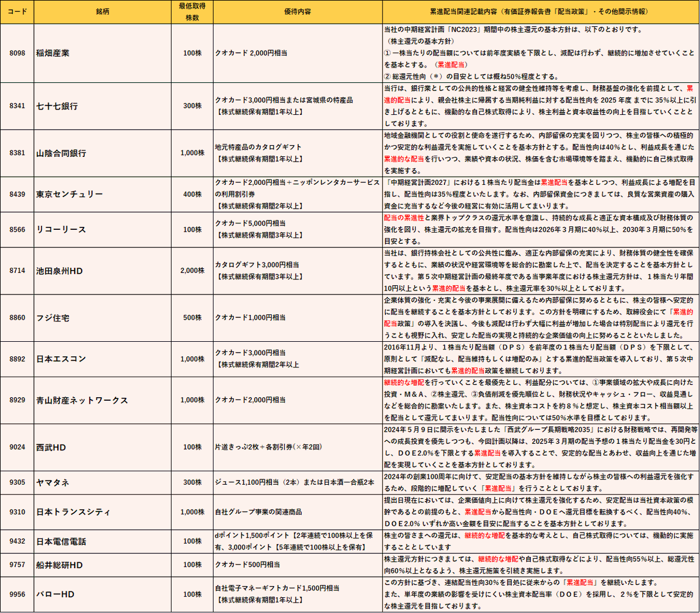
Task: Select code cell 9956
Action: (17, 594)
